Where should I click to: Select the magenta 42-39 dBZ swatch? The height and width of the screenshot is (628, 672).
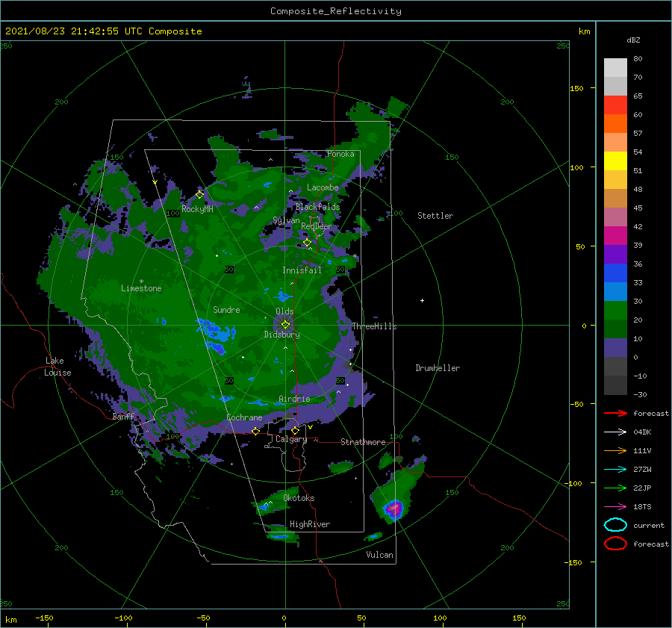click(615, 235)
